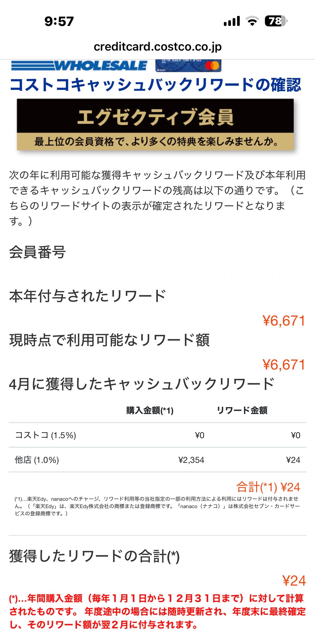Tap the cellular signal bars icon
This screenshot has width=315, height=644.
(x=232, y=21)
